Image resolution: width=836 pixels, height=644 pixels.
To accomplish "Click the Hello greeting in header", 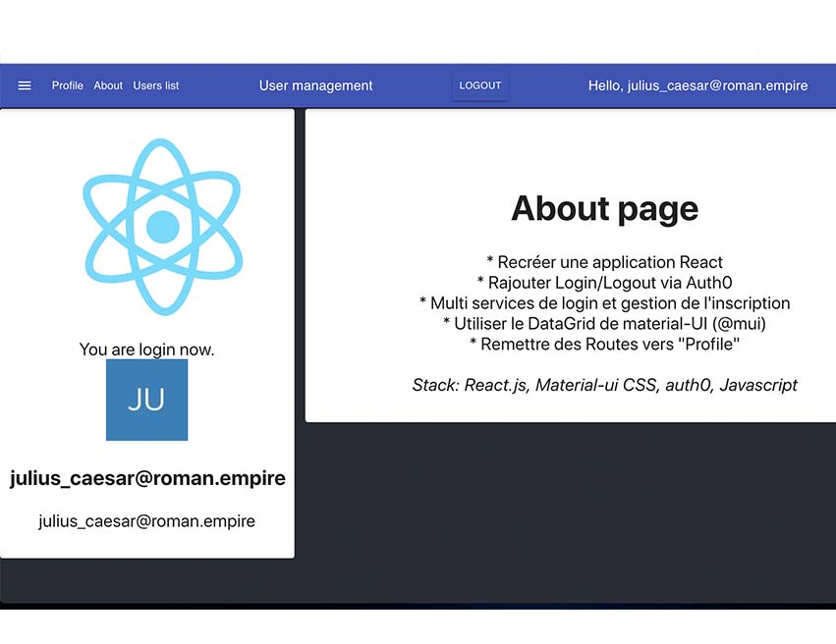I will [x=697, y=85].
